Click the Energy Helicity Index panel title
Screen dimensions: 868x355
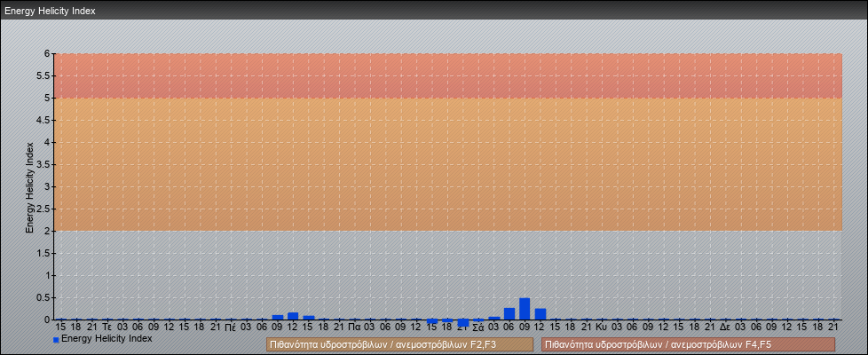(50, 11)
